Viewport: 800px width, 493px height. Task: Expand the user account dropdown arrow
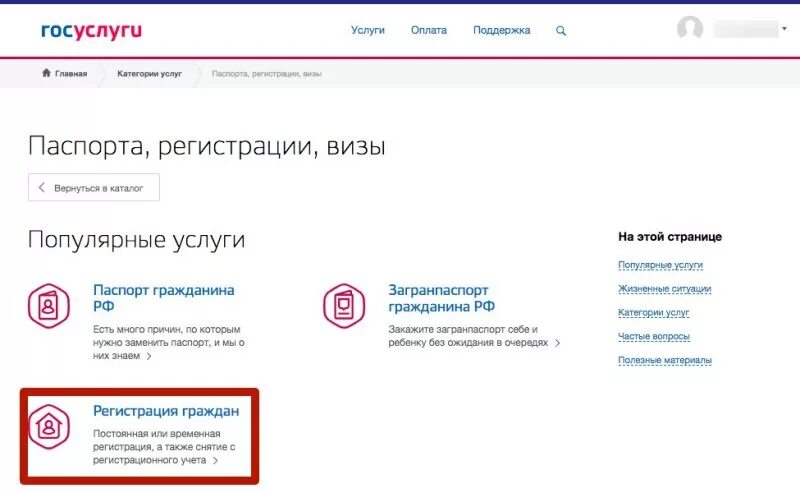coord(784,29)
